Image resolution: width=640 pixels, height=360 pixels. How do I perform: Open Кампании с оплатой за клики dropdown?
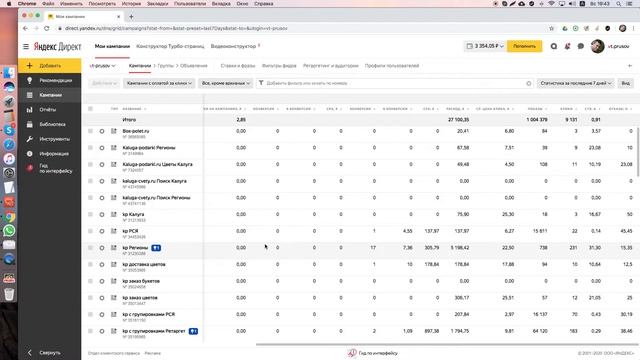click(x=159, y=83)
